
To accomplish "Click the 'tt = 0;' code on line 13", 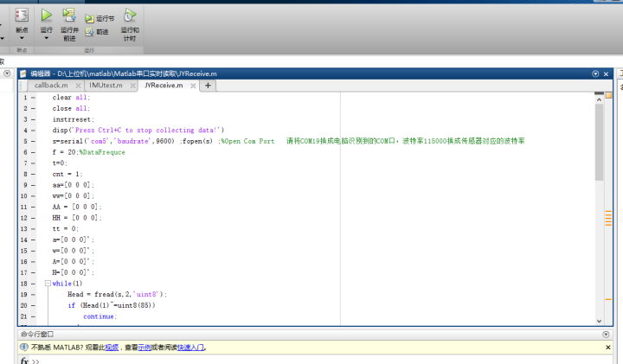I will pos(66,229).
